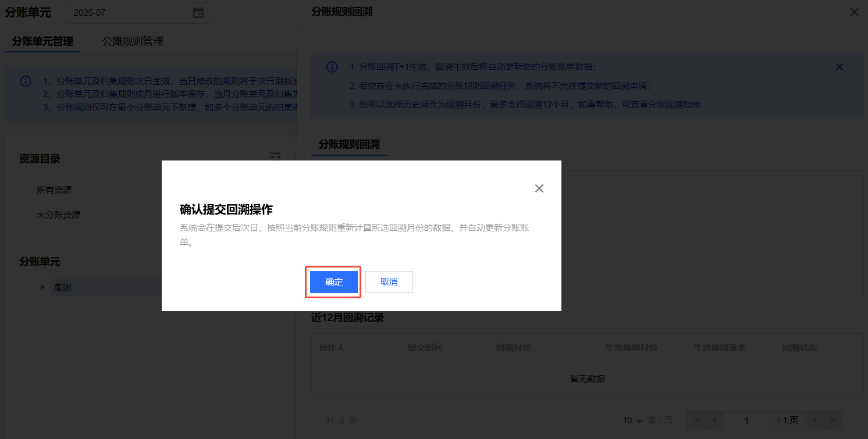Dismiss the rollback info notice banner

coord(839,67)
